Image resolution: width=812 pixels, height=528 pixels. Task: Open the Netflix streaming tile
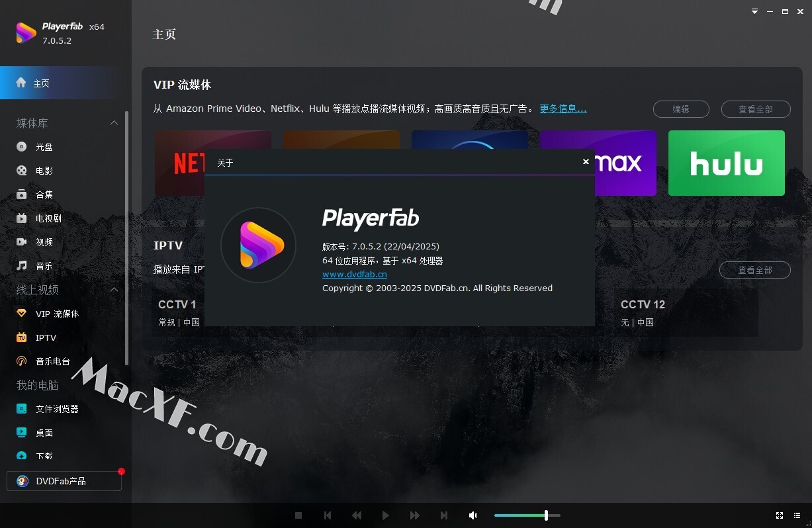coord(179,163)
